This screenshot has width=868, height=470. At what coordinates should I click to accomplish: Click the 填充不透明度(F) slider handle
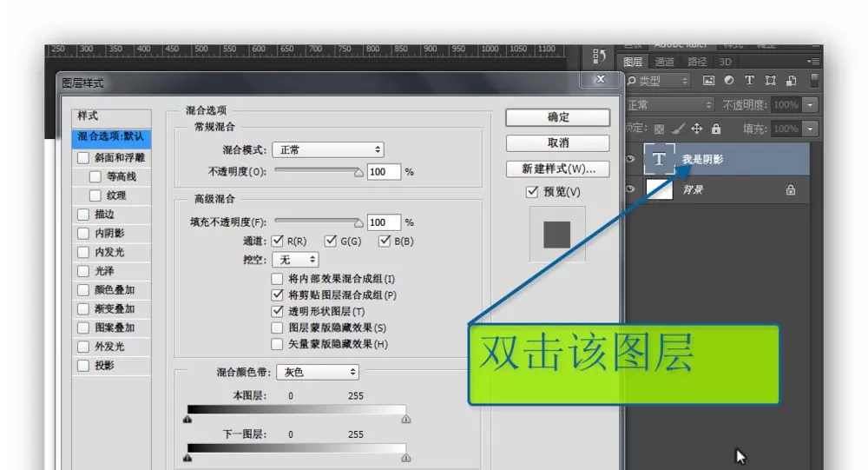coord(358,223)
